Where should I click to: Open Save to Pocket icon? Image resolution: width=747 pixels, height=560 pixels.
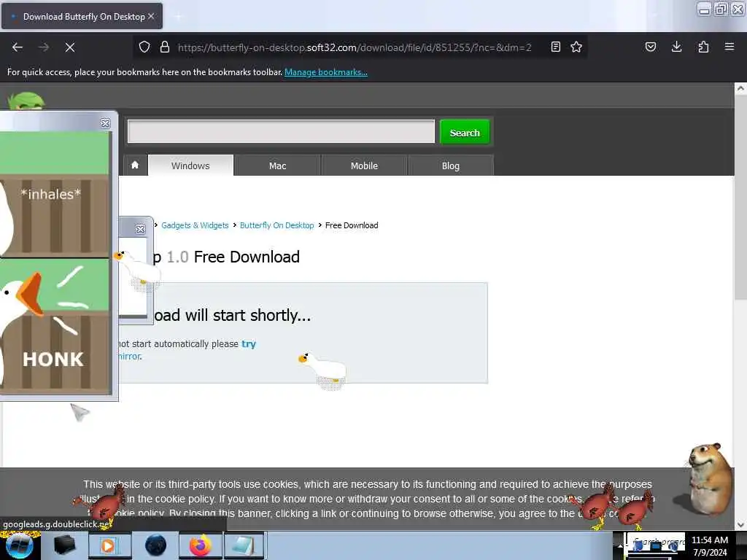tap(650, 47)
